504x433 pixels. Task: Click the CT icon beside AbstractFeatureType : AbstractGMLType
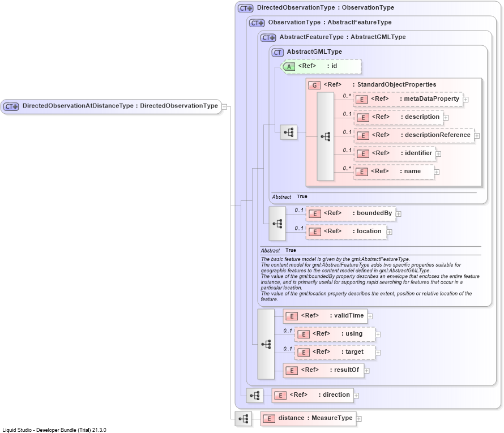click(268, 38)
